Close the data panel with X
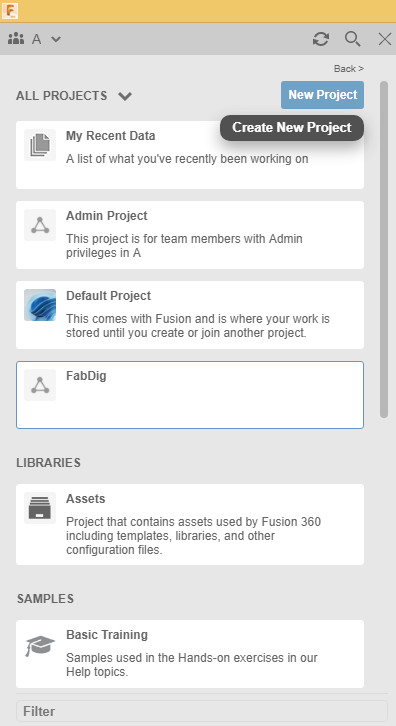 pos(385,39)
